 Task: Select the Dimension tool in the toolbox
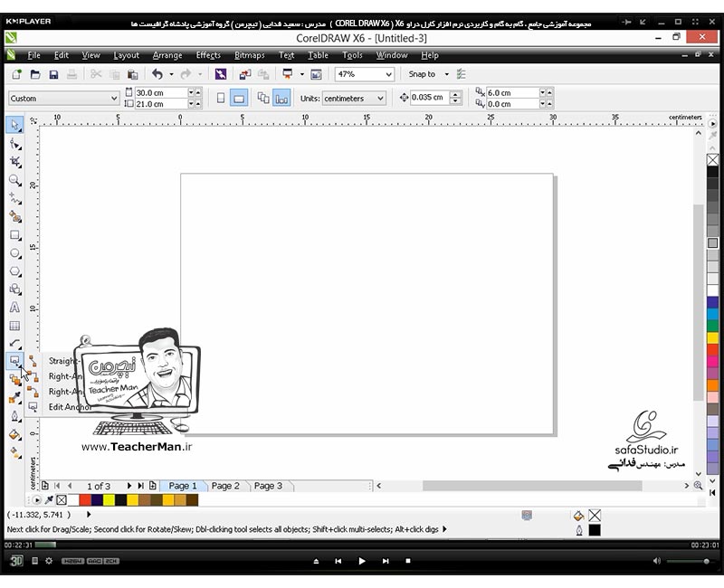click(x=15, y=344)
